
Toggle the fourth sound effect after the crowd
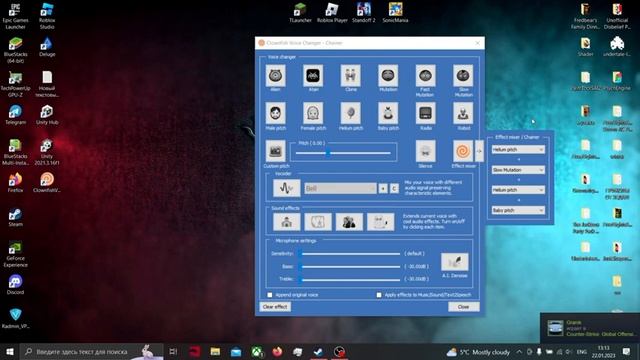[x=380, y=222]
